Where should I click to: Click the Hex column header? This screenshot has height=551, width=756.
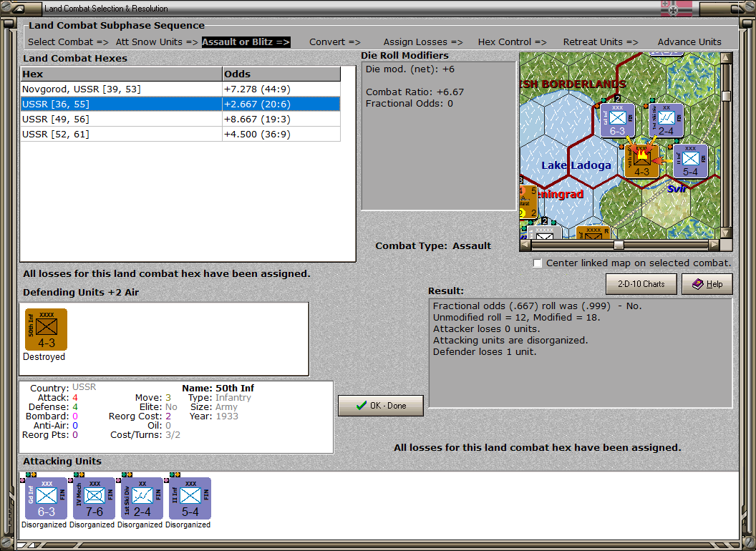point(122,74)
